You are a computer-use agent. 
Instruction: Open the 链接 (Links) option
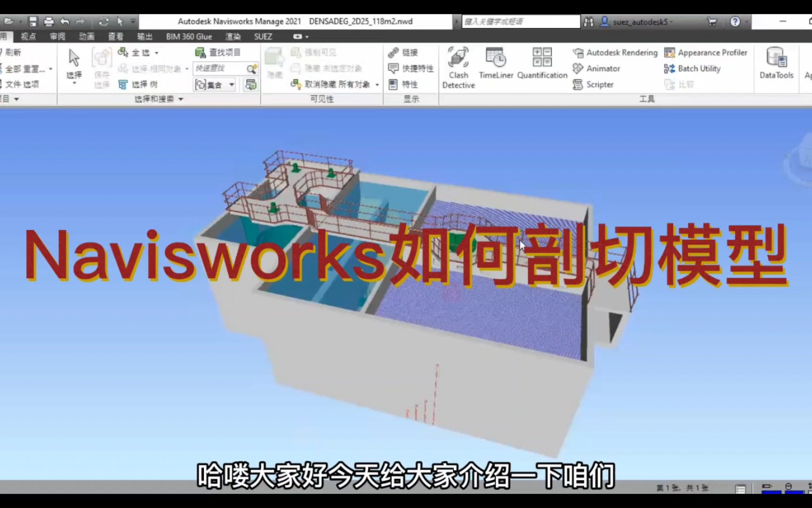(403, 53)
